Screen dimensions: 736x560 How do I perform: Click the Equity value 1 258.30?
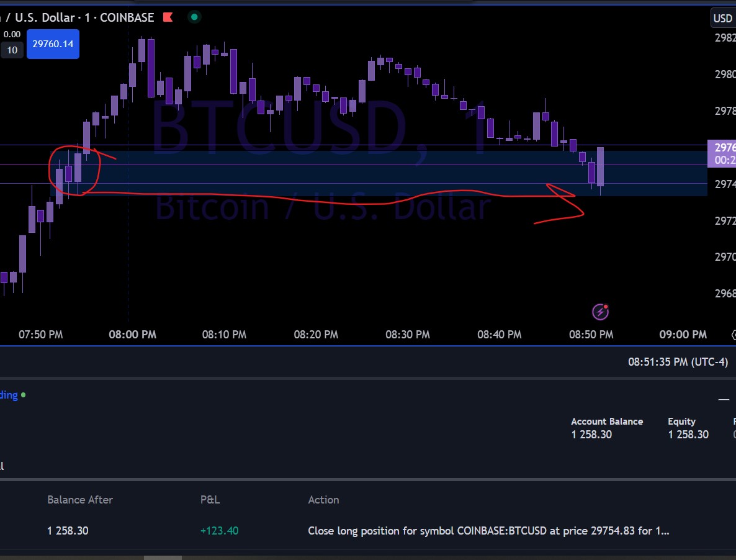pyautogui.click(x=688, y=435)
